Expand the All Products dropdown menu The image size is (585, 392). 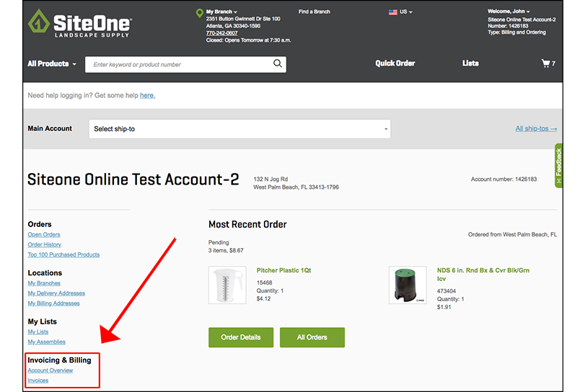pos(52,64)
